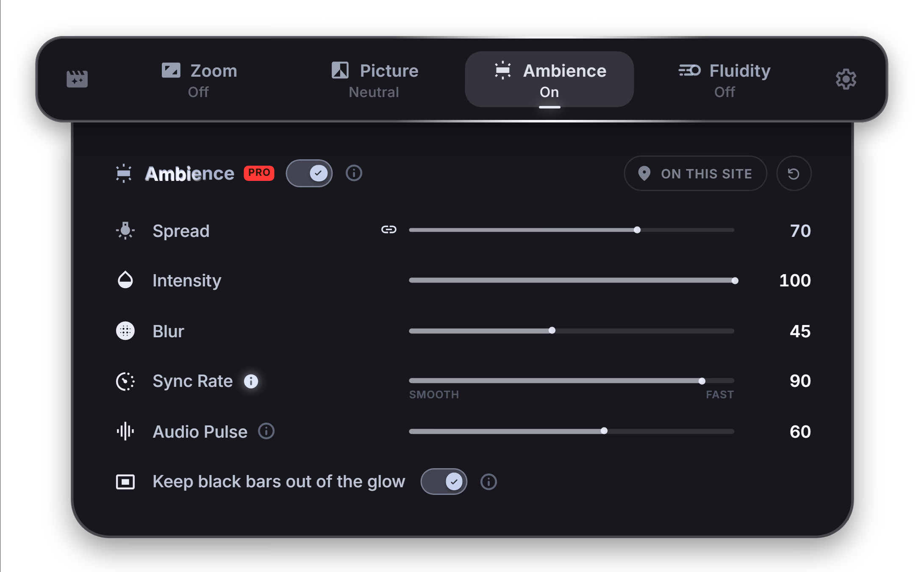Show info for black bars option
Image resolution: width=924 pixels, height=572 pixels.
(488, 482)
